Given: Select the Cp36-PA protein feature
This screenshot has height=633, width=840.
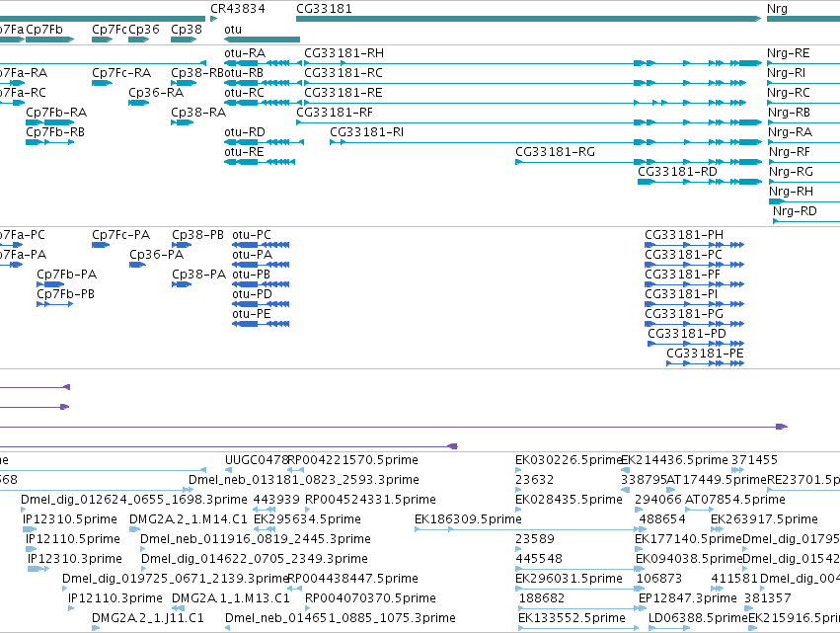Looking at the screenshot, I should pos(137,265).
